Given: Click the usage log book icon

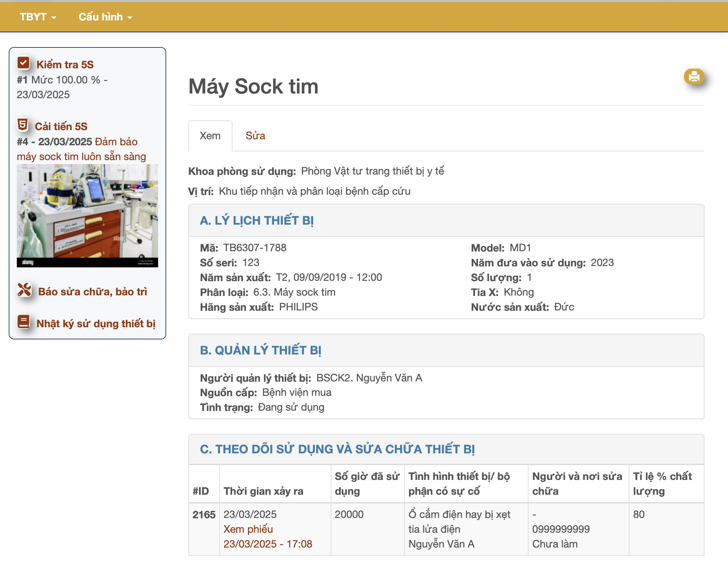Looking at the screenshot, I should pyautogui.click(x=24, y=322).
